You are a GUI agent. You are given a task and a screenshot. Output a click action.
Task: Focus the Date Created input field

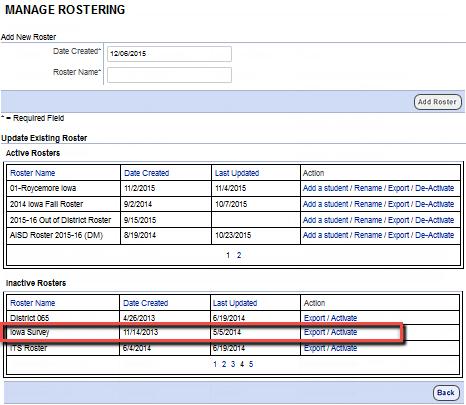169,54
